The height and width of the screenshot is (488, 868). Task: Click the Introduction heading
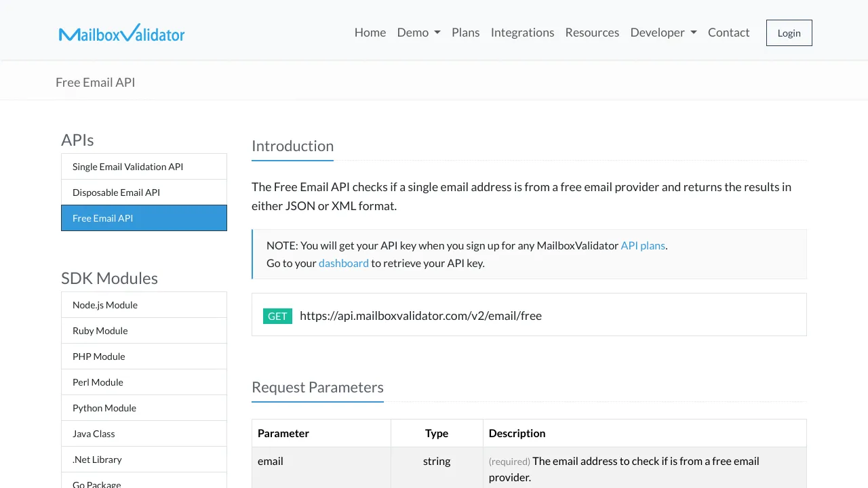coord(292,146)
